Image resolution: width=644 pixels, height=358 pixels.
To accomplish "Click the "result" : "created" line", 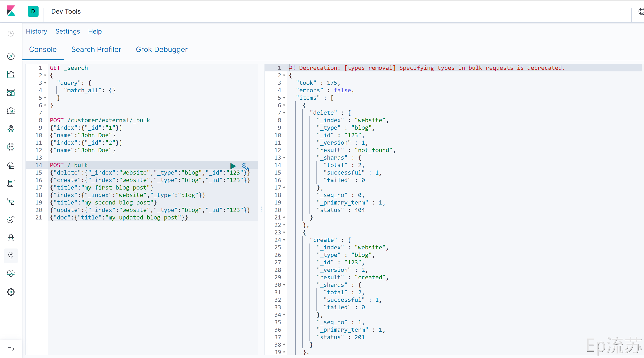I will [x=353, y=277].
